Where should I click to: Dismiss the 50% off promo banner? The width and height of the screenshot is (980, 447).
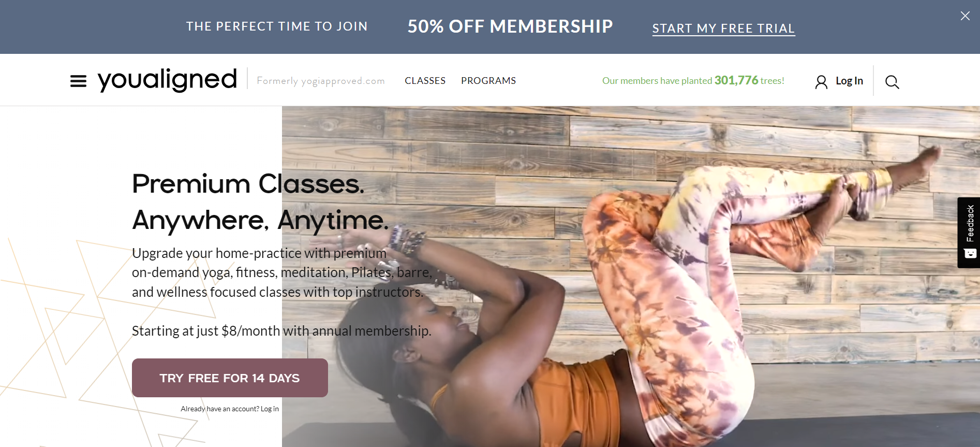pyautogui.click(x=965, y=16)
